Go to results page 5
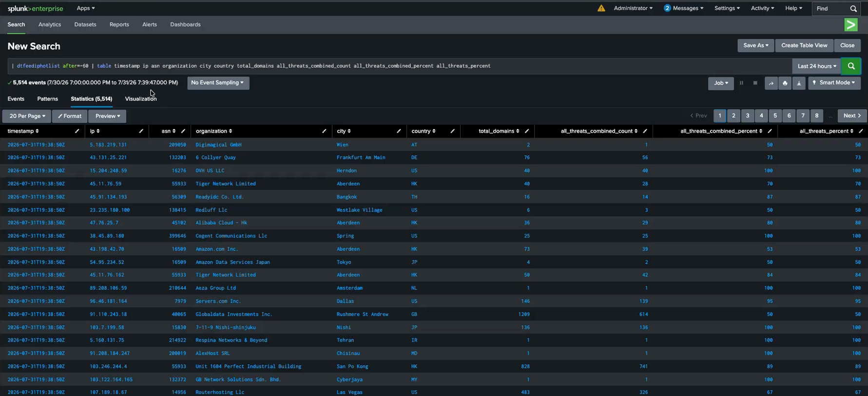 tap(775, 116)
